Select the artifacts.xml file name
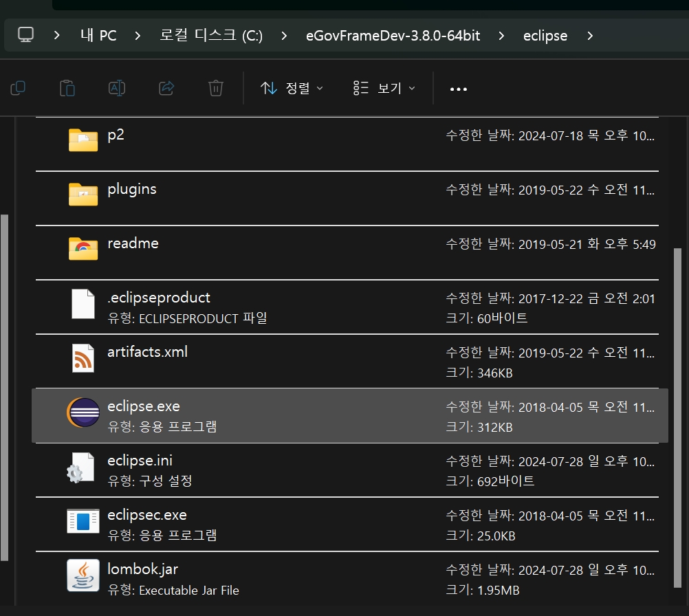689x616 pixels. [148, 352]
